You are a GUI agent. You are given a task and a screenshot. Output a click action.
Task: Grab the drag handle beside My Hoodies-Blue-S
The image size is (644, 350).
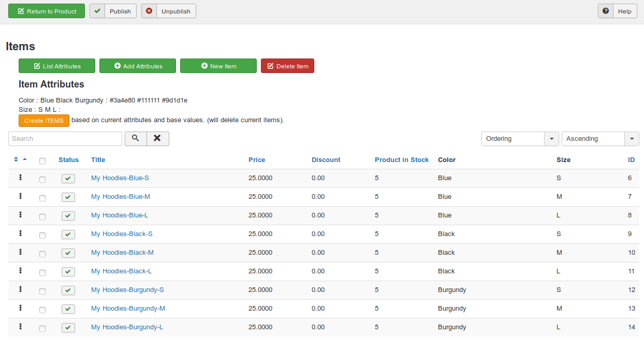[x=20, y=178]
